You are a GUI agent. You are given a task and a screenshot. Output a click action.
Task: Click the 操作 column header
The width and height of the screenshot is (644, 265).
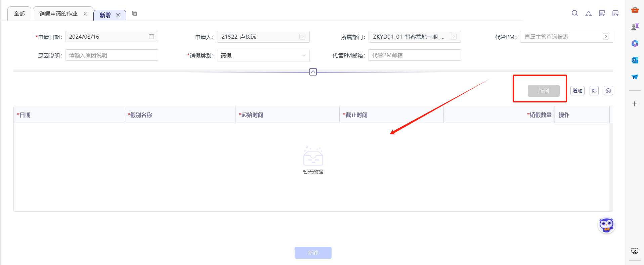pos(582,115)
